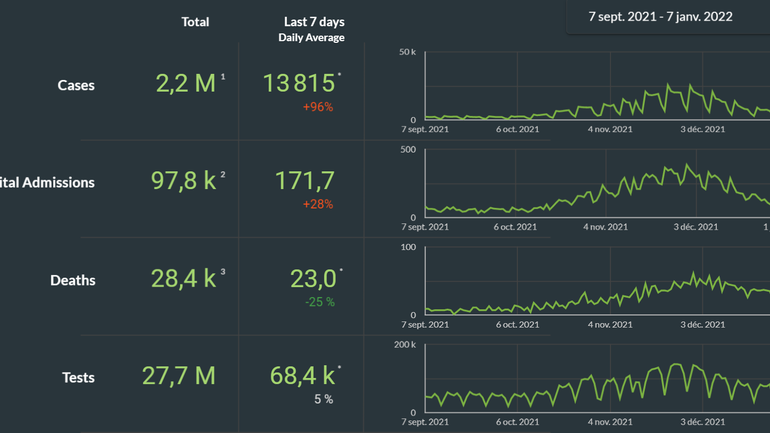Click the +28% admissions change indicator
Screen dimensions: 770x433
pos(317,205)
